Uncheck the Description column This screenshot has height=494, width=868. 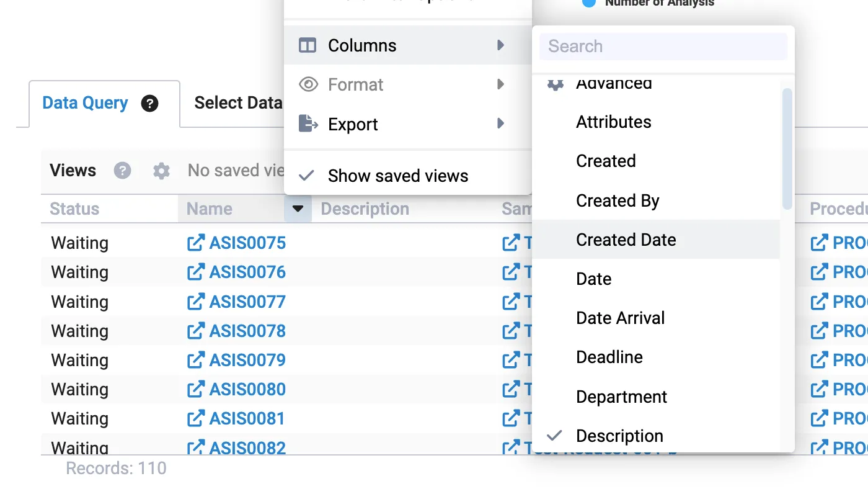click(x=619, y=436)
